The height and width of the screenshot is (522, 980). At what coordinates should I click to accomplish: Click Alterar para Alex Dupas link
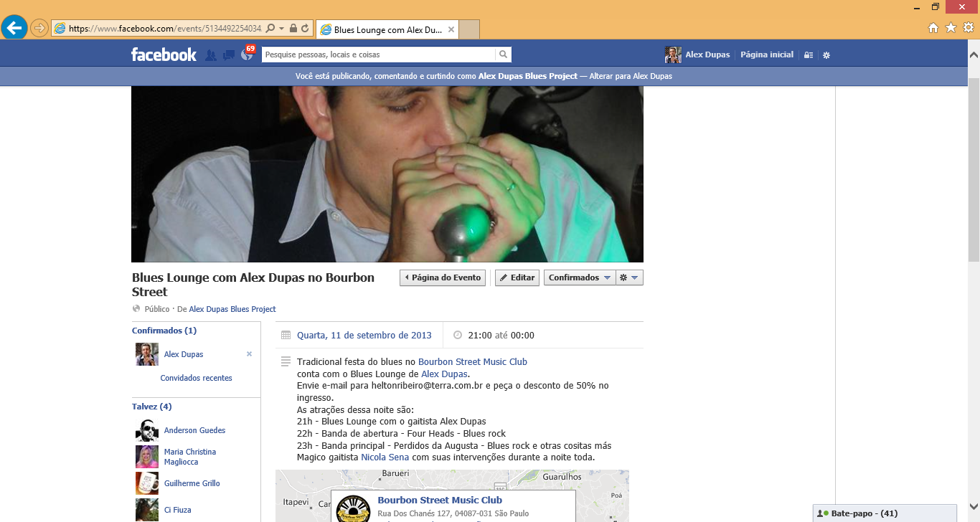click(631, 76)
